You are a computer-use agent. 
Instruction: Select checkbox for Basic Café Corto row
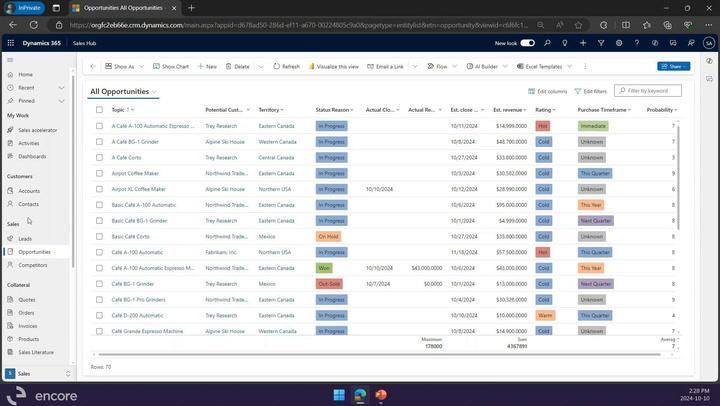99,236
